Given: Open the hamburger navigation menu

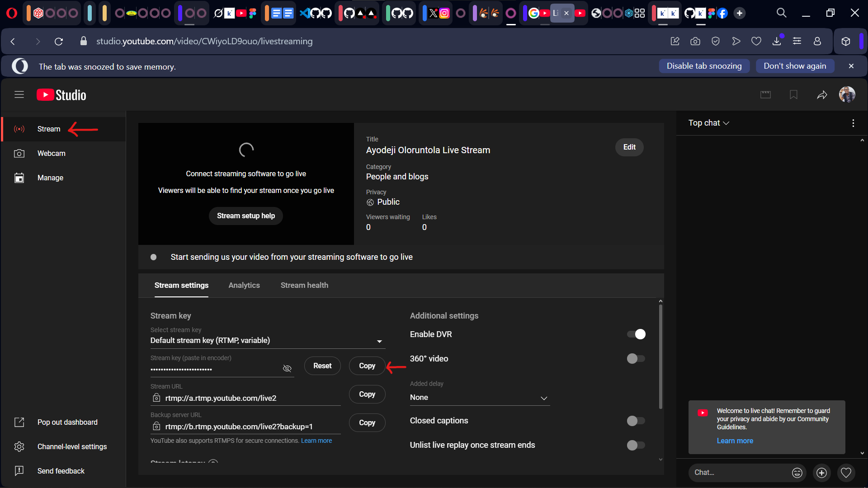Looking at the screenshot, I should pyautogui.click(x=19, y=94).
